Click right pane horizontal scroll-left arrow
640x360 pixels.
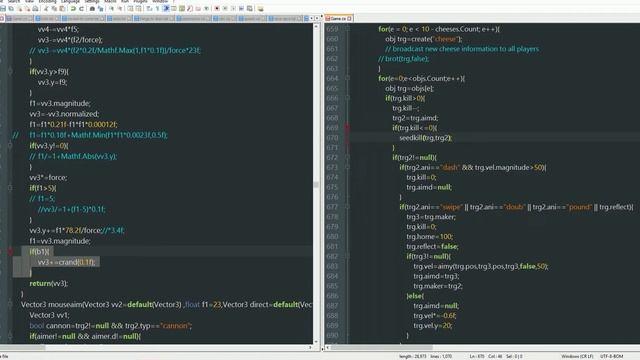(x=328, y=348)
